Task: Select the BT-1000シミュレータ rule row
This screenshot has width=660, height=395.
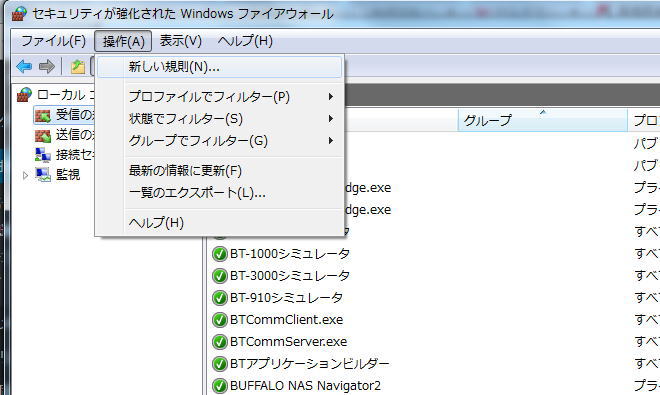Action: 434,254
